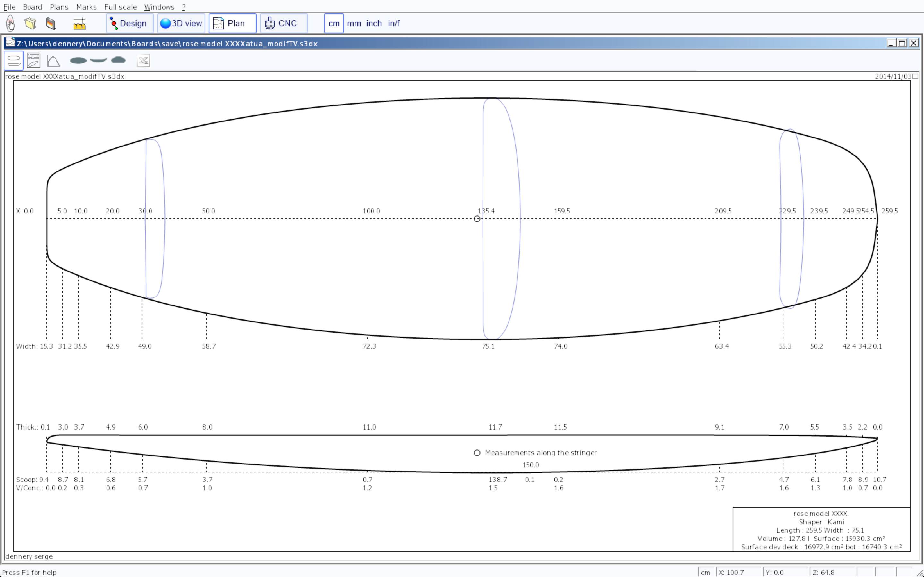This screenshot has height=577, width=924.
Task: Open the spec sheet plan icon
Action: [x=34, y=61]
